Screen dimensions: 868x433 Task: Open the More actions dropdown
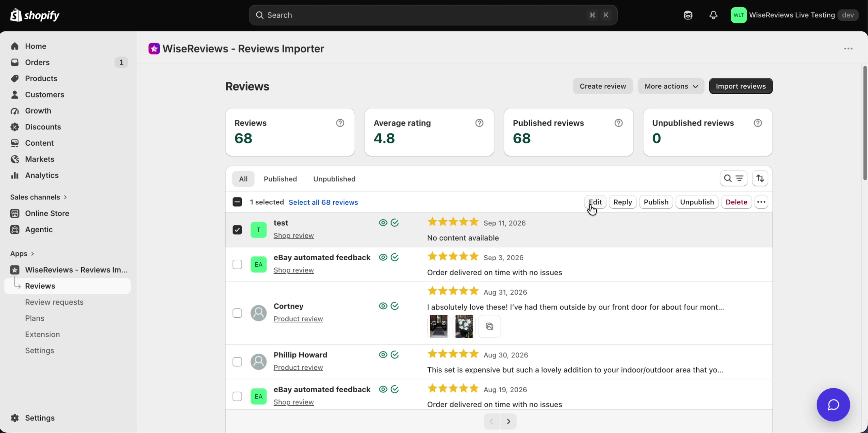coord(670,86)
